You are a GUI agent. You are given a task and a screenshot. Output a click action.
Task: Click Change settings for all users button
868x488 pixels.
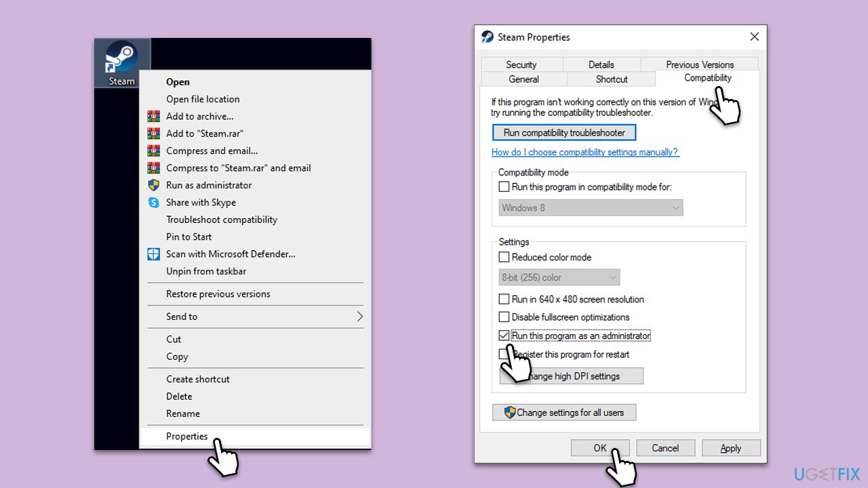[x=564, y=412]
